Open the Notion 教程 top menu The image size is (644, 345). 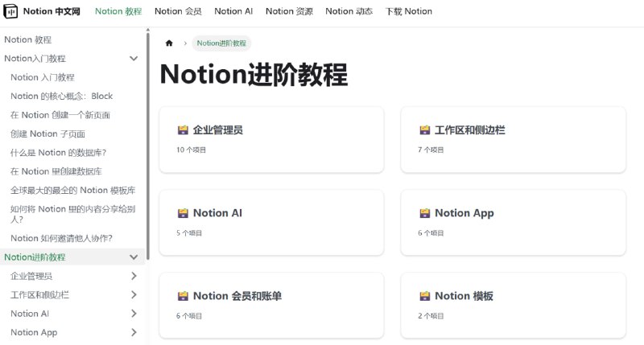118,11
